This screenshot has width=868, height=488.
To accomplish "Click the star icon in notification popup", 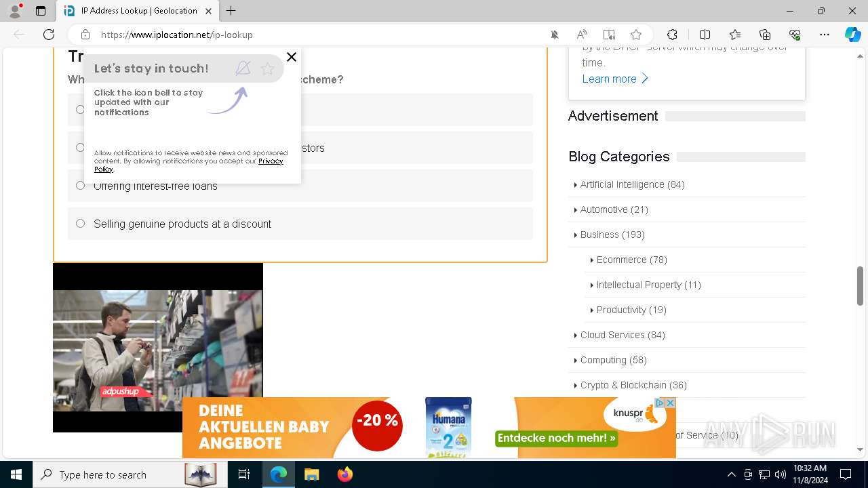I will (267, 68).
